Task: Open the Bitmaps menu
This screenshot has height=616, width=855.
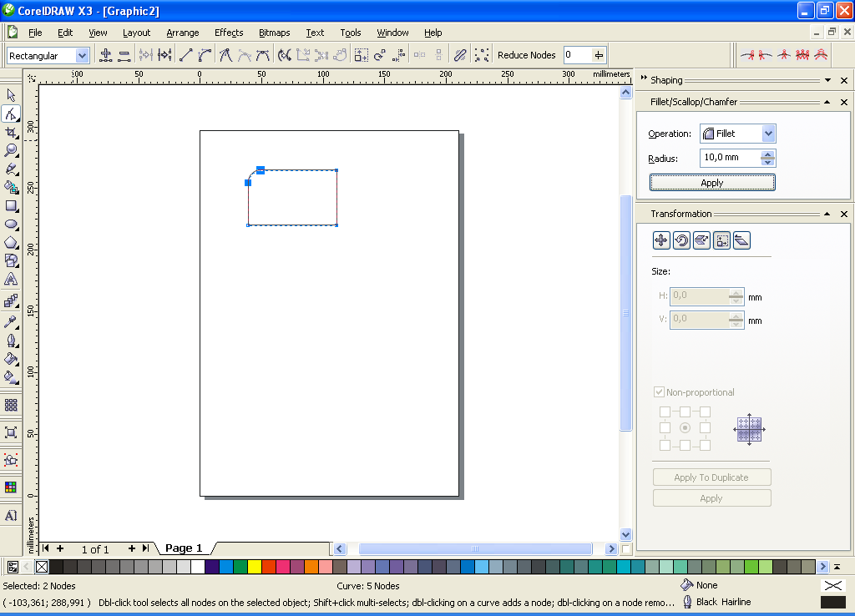Action: (274, 33)
